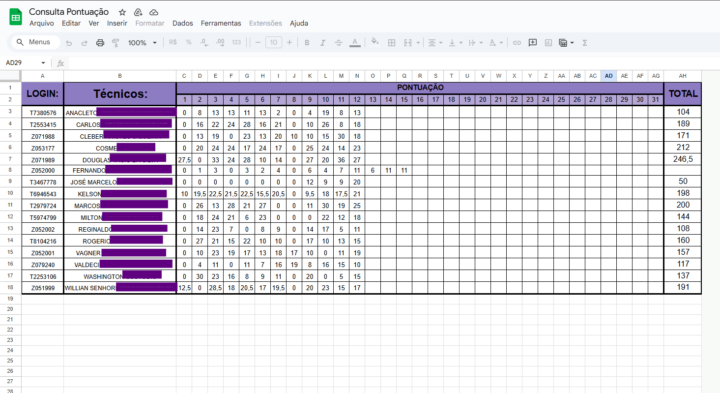Select the paint format roller icon
This screenshot has height=393, width=720.
116,43
